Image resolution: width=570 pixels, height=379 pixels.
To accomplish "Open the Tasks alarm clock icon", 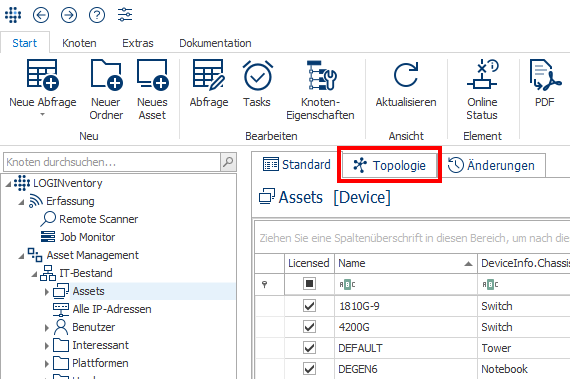I will click(x=257, y=76).
